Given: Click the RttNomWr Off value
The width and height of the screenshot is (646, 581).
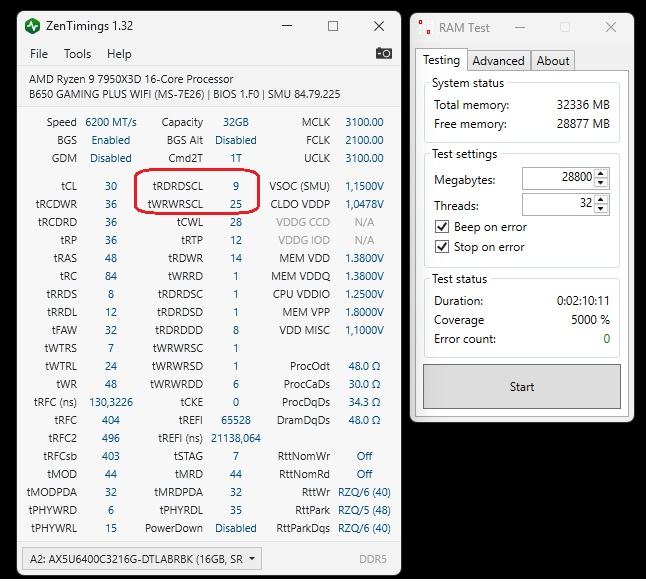Looking at the screenshot, I should (x=364, y=456).
